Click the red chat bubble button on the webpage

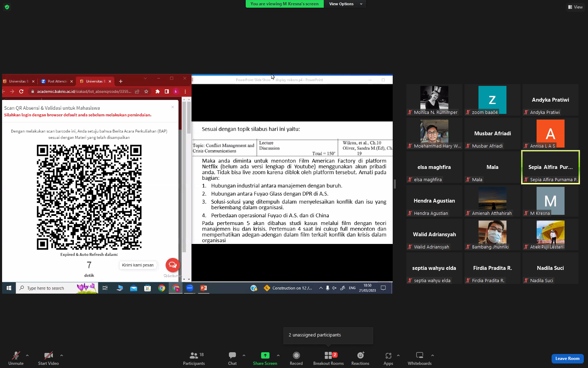173,265
